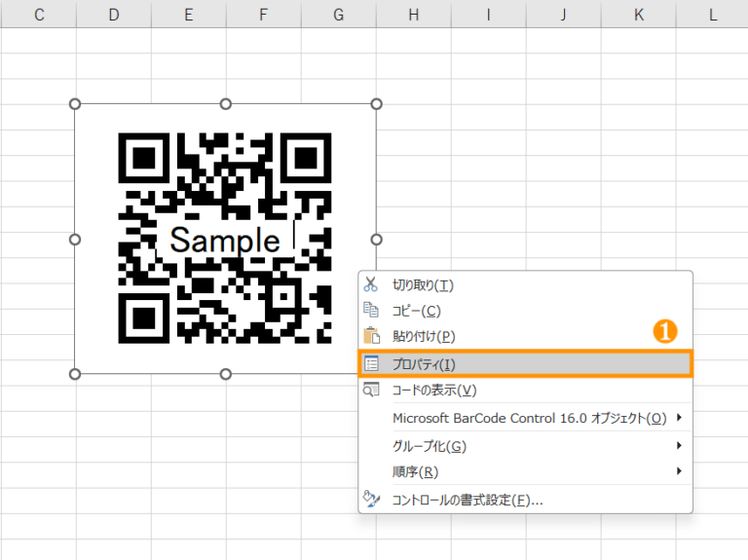Select column D header
This screenshot has height=560, width=748.
tap(114, 14)
